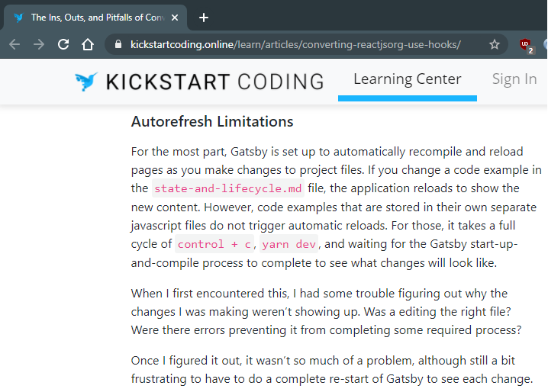Click the paragraph starting 'When I first encountered'
548x392 pixels.
tap(327, 312)
